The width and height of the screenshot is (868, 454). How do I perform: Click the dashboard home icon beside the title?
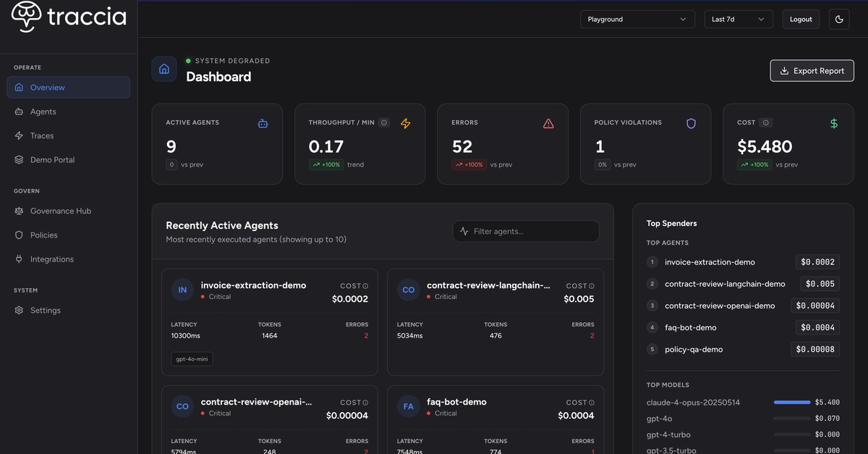(164, 69)
